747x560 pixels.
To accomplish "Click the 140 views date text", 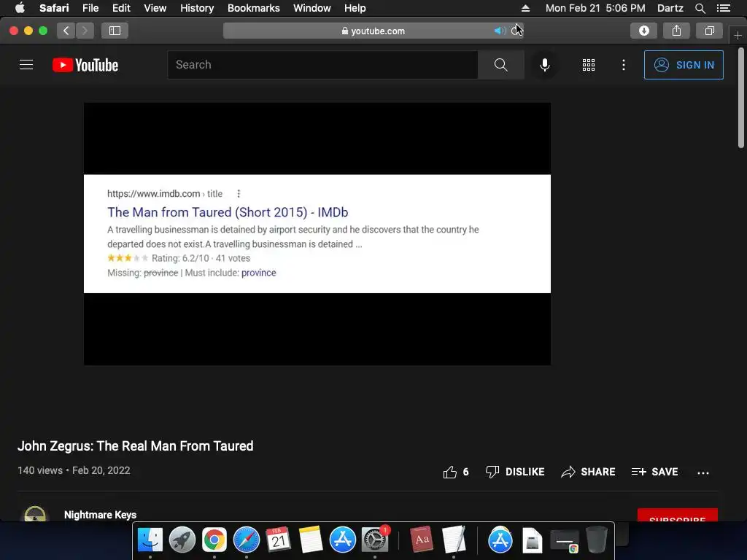I will coord(74,470).
